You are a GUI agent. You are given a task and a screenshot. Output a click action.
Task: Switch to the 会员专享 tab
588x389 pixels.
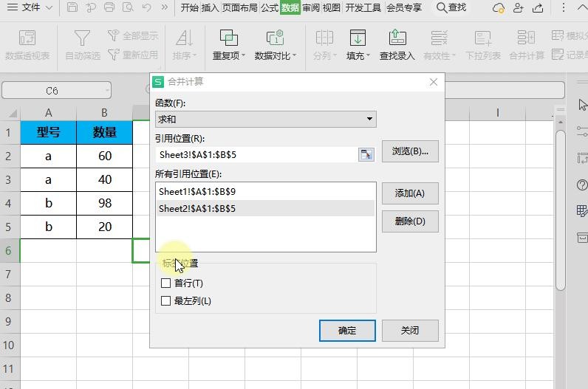pos(404,7)
